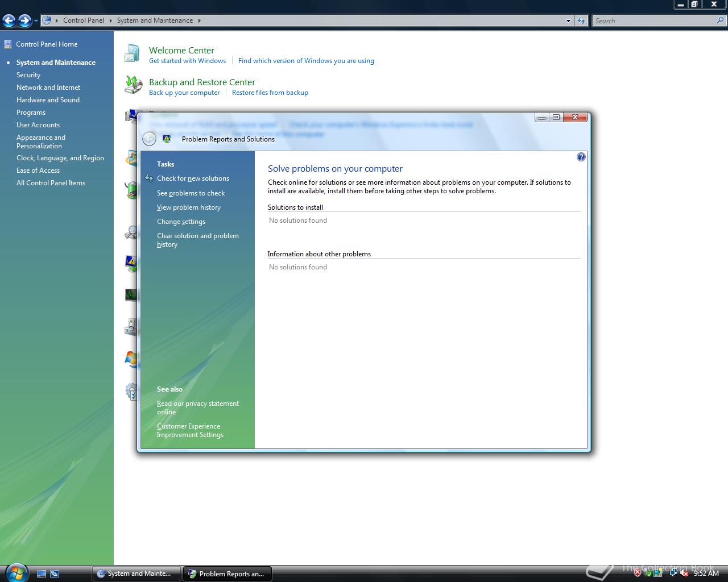Click Get started with Windows link
728x582 pixels.
click(187, 61)
